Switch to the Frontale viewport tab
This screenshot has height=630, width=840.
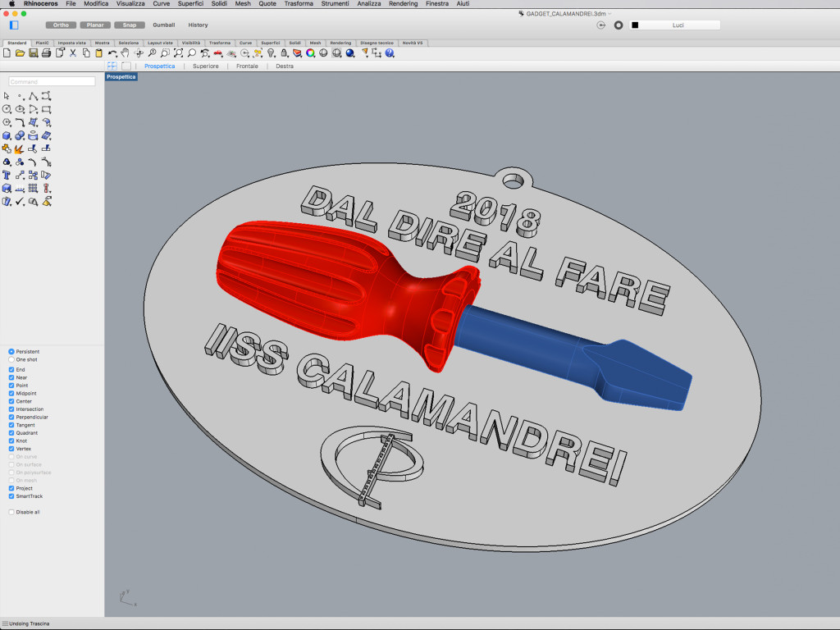tap(247, 66)
